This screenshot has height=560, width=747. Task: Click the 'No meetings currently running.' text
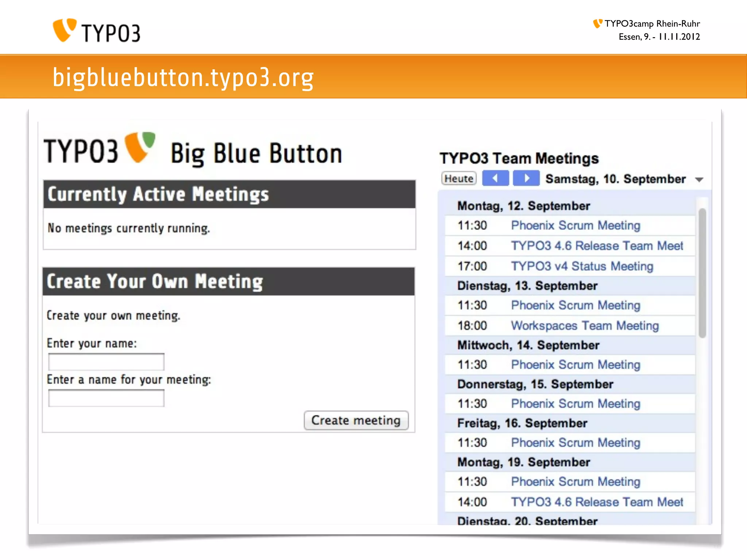point(129,228)
